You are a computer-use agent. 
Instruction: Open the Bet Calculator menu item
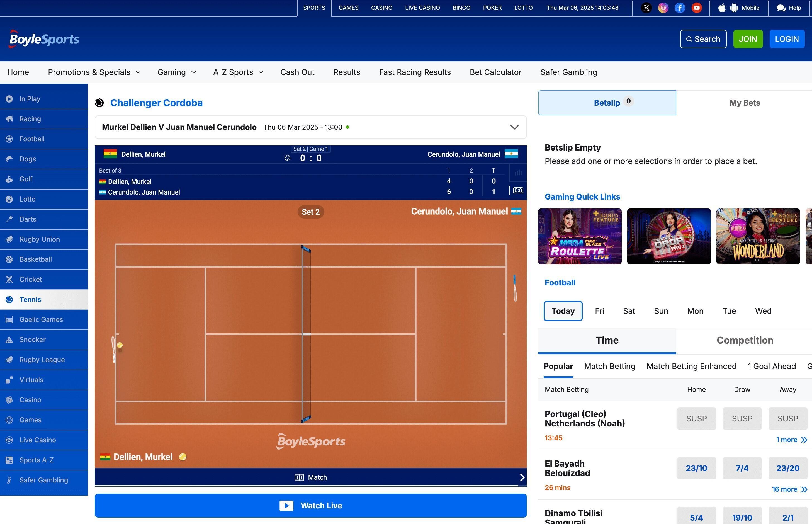pyautogui.click(x=495, y=72)
